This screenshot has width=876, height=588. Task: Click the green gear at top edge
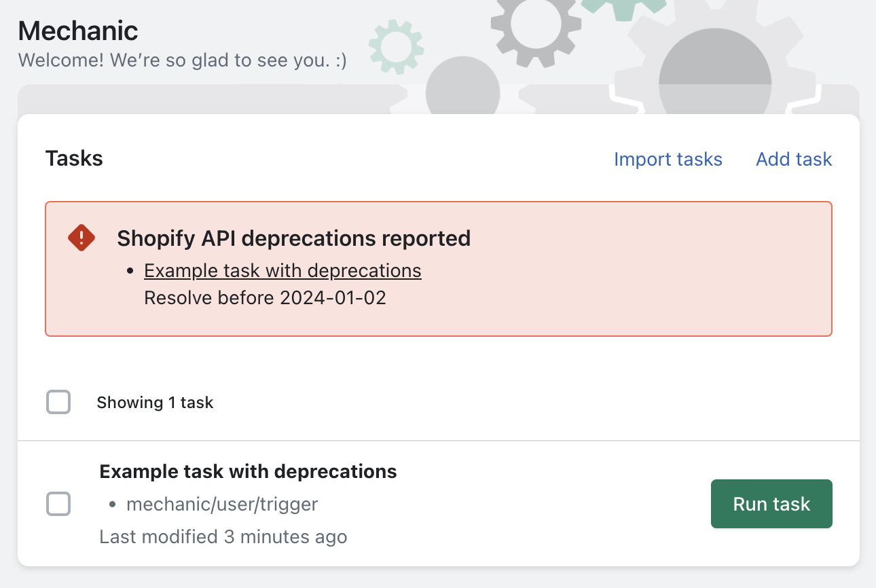[x=623, y=7]
